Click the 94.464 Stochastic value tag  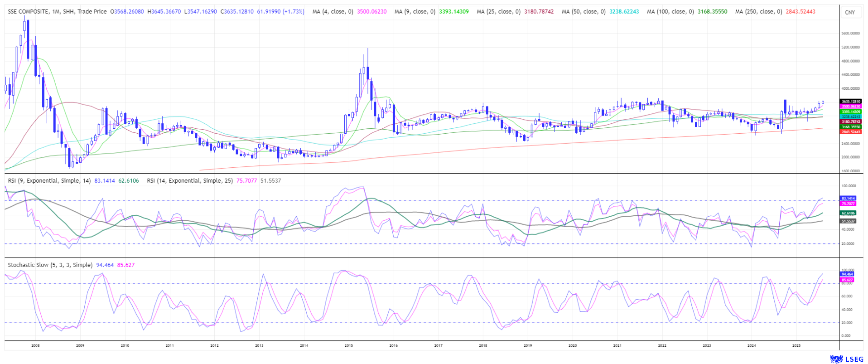[x=847, y=274]
